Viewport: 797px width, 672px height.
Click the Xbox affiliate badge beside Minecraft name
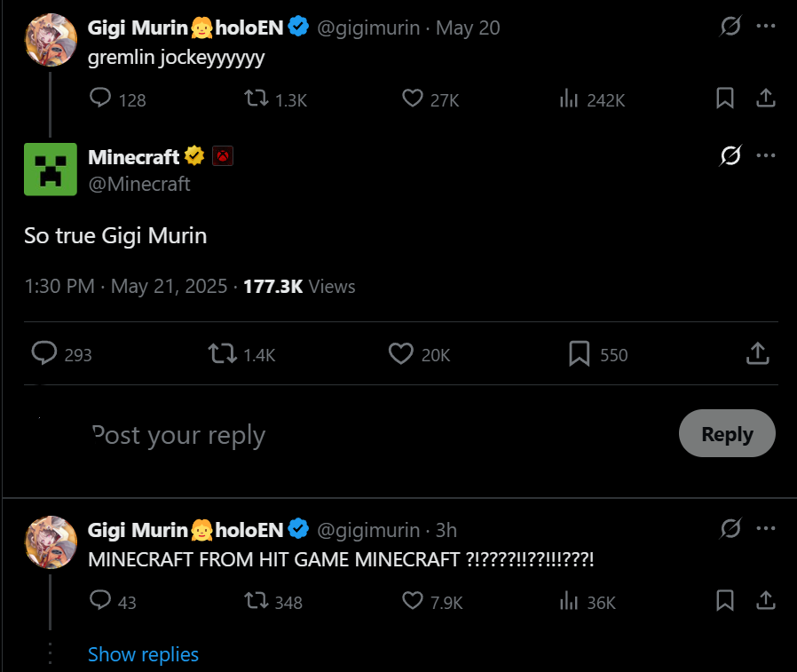point(223,156)
